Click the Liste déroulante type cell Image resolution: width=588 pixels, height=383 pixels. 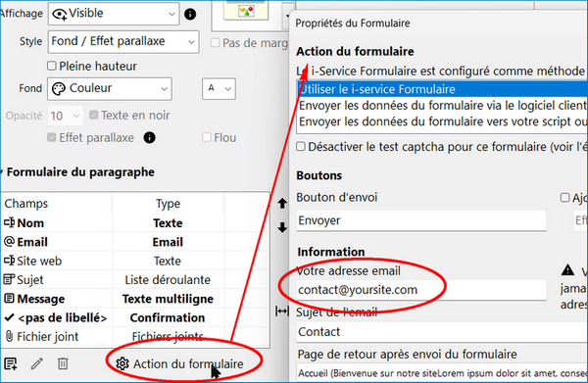(168, 279)
